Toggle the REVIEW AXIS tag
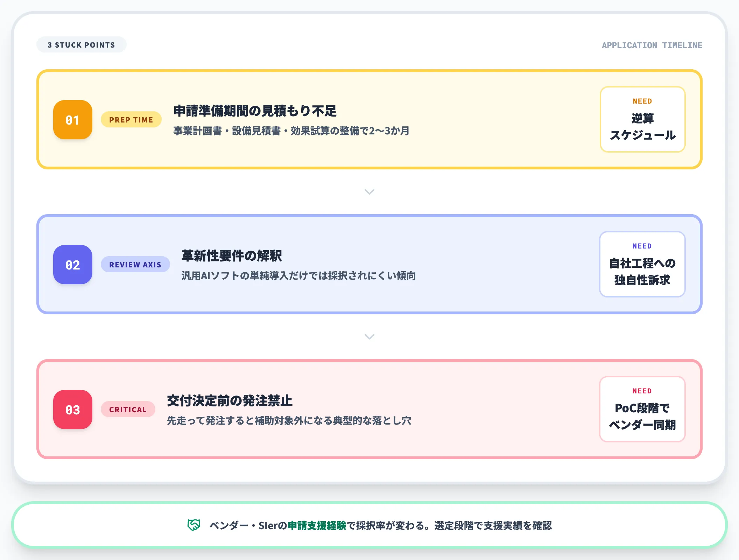 (x=135, y=265)
